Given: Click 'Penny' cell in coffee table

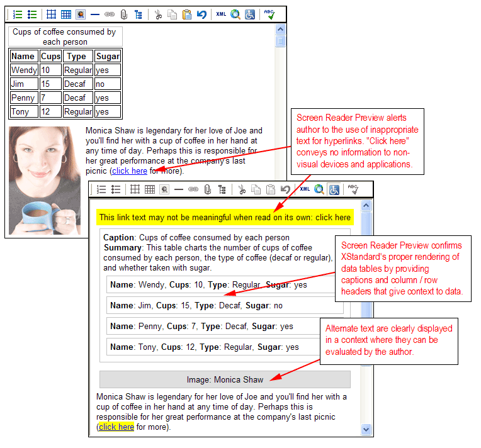Looking at the screenshot, I should point(24,98).
